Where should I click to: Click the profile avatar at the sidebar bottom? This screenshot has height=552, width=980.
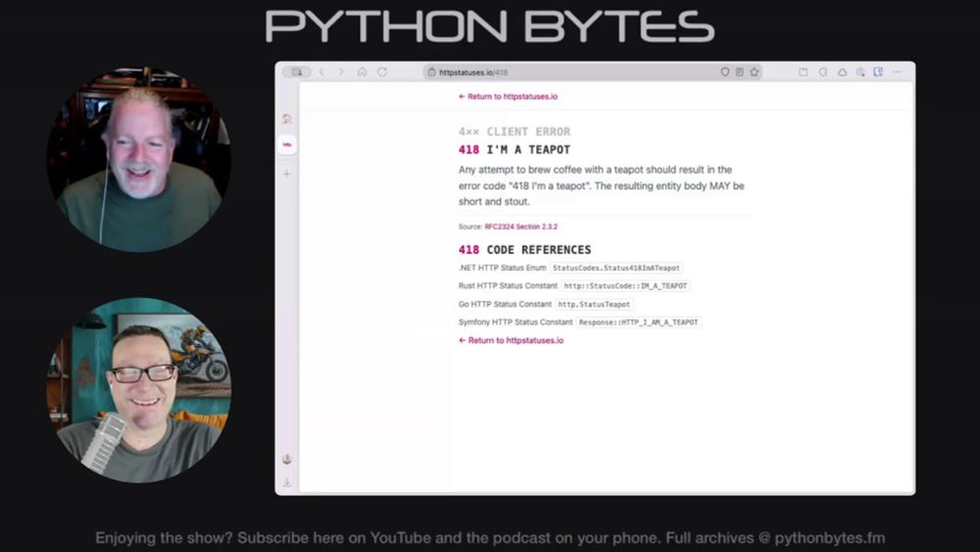[287, 460]
